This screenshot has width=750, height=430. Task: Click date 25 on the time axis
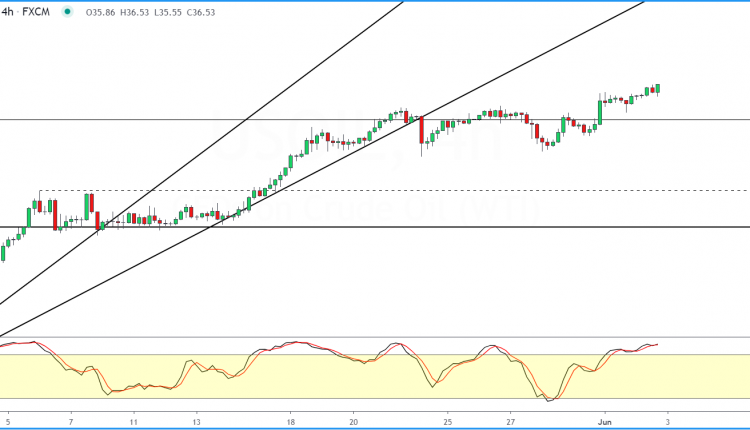click(x=447, y=422)
